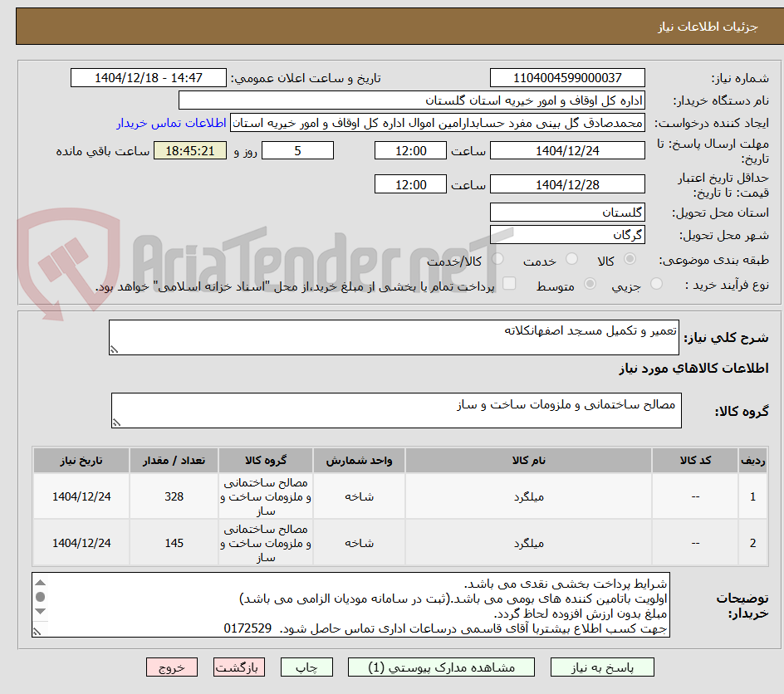Click quantity cell 328
The height and width of the screenshot is (694, 784).
click(x=174, y=496)
